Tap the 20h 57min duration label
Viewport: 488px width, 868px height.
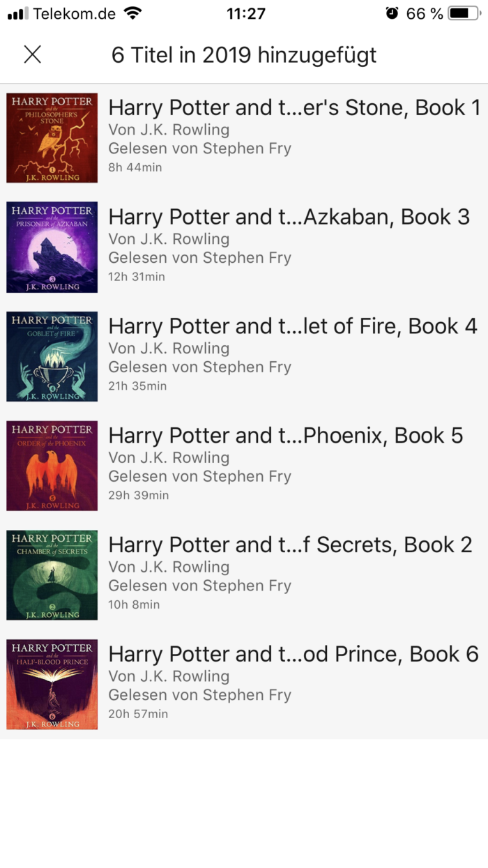coord(138,714)
